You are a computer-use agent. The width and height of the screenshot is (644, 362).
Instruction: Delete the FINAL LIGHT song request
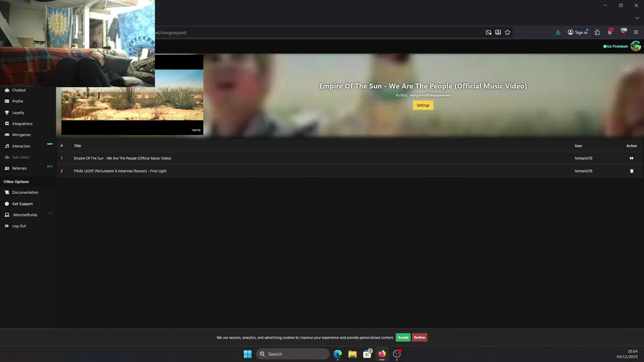point(632,171)
